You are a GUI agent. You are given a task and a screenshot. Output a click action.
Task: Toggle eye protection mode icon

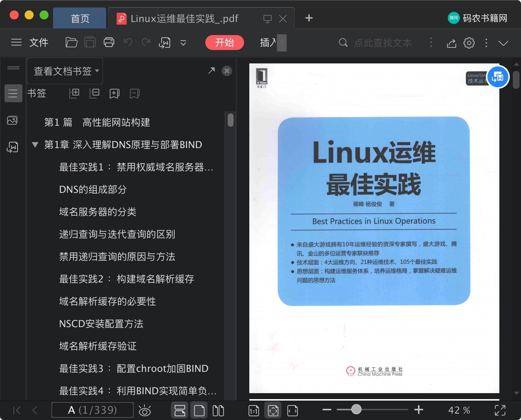pos(145,411)
